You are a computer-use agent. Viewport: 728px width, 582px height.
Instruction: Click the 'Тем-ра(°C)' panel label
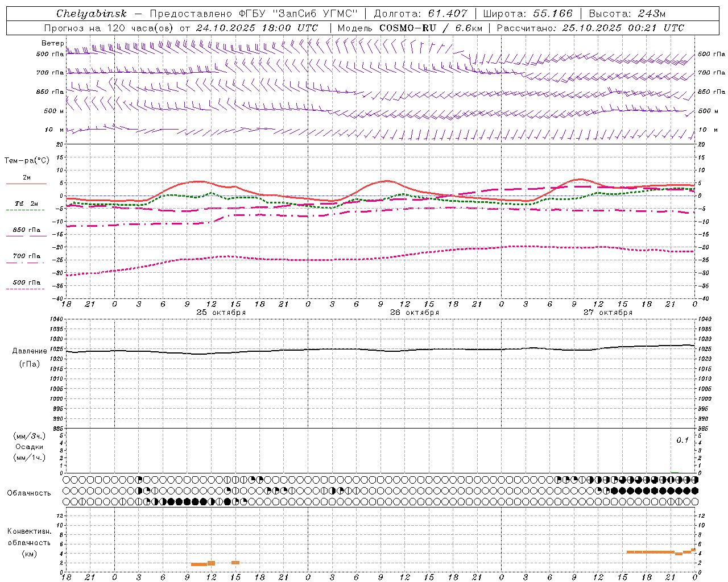click(x=27, y=161)
